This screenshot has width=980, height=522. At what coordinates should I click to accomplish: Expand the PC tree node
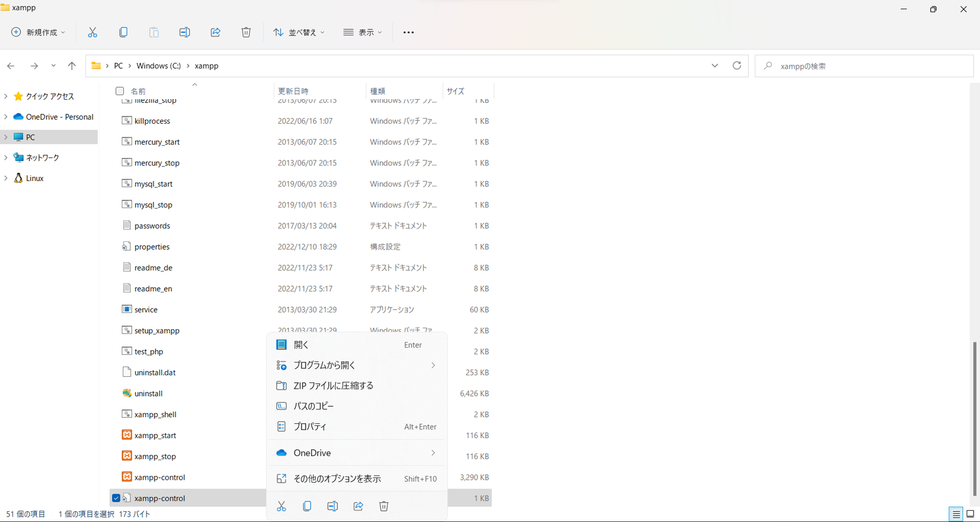point(6,137)
